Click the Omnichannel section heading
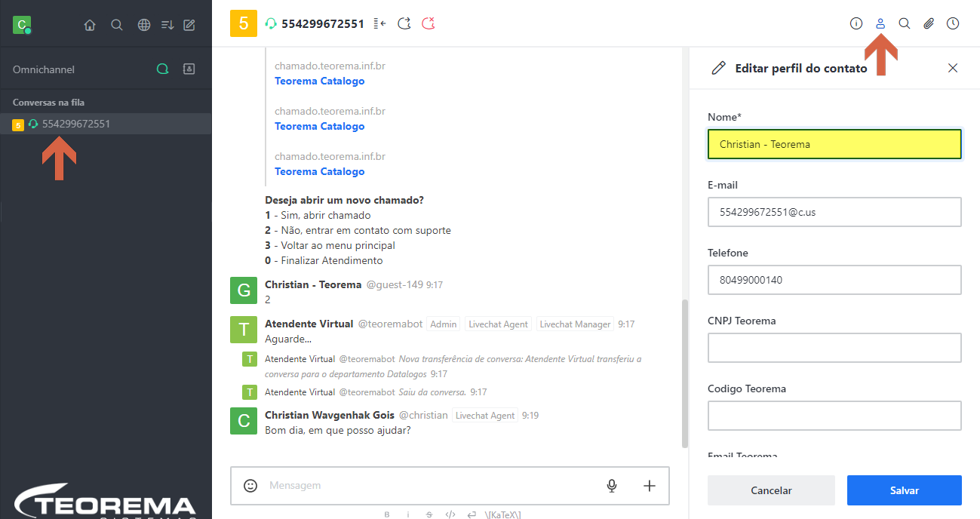 (x=44, y=69)
